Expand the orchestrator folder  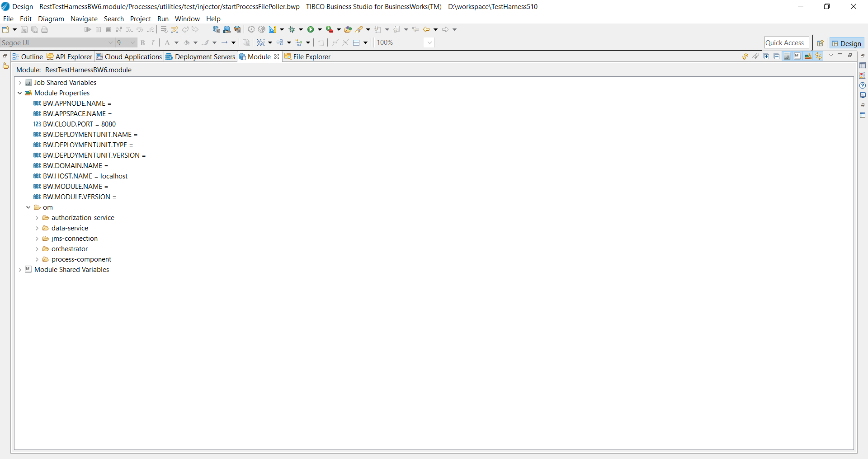pos(37,249)
